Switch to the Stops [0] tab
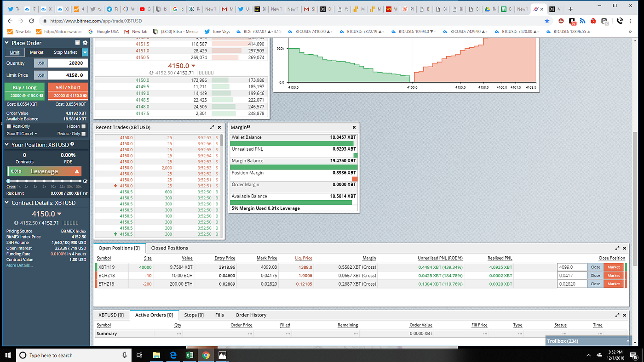Image resolution: width=644 pixels, height=362 pixels. [194, 315]
